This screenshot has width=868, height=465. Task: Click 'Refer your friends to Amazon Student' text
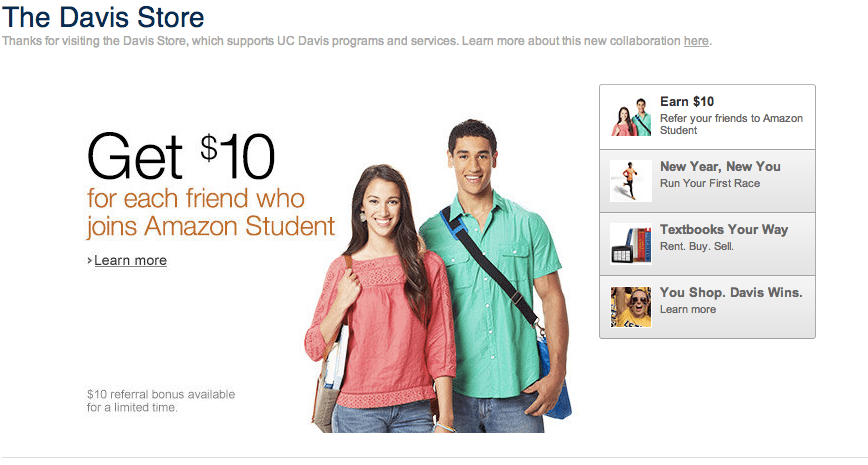tap(731, 124)
